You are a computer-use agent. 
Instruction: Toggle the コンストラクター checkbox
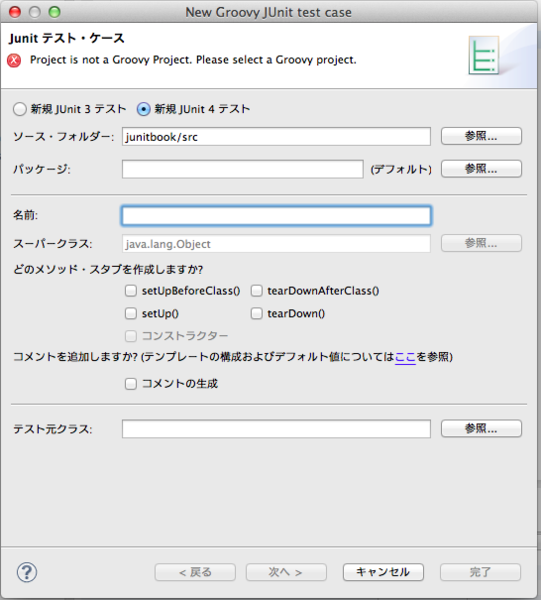(x=130, y=336)
